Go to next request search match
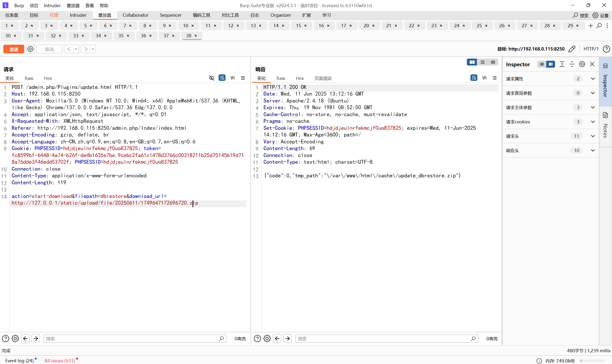 point(36,338)
